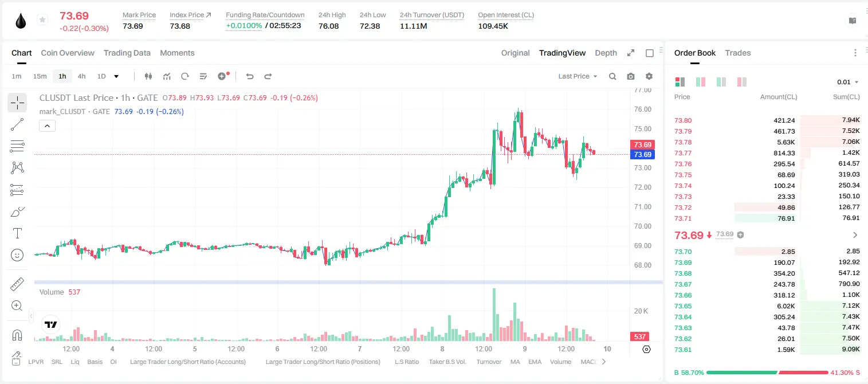Select the ruler measure tool
Screen dimensions: 868x384
click(17, 284)
